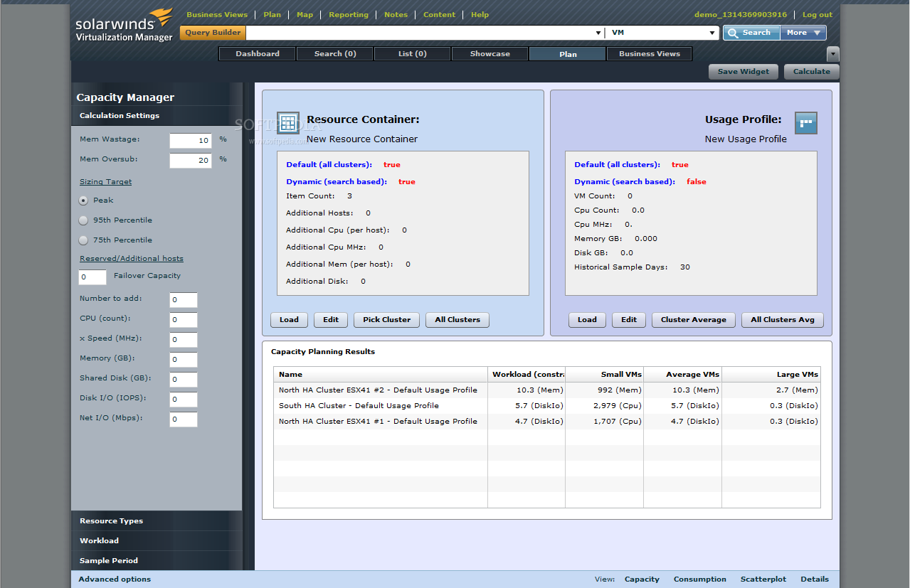Viewport: 910px width, 588px height.
Task: Switch to the Consumption view
Action: coord(700,579)
